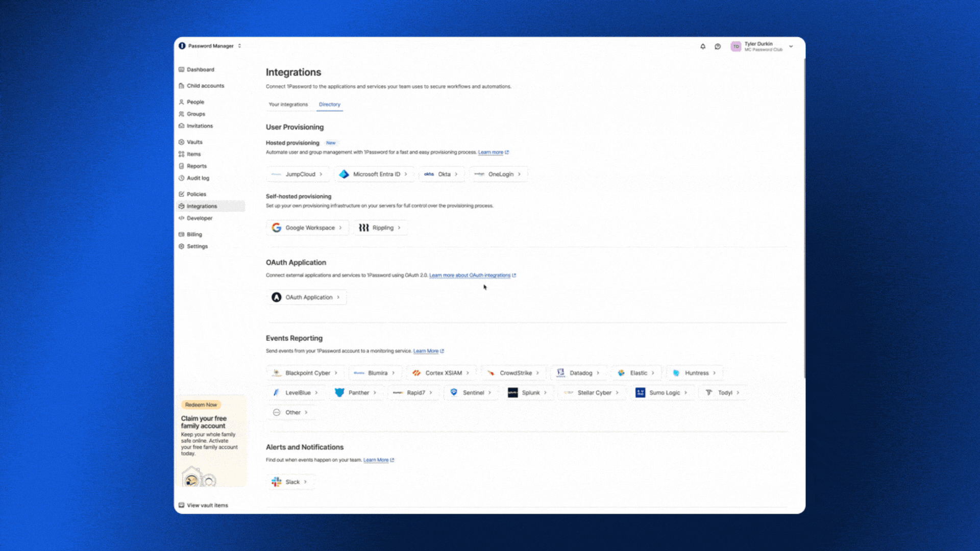Viewport: 980px width, 551px height.
Task: Choose Okta provisioning integration
Action: 442,174
